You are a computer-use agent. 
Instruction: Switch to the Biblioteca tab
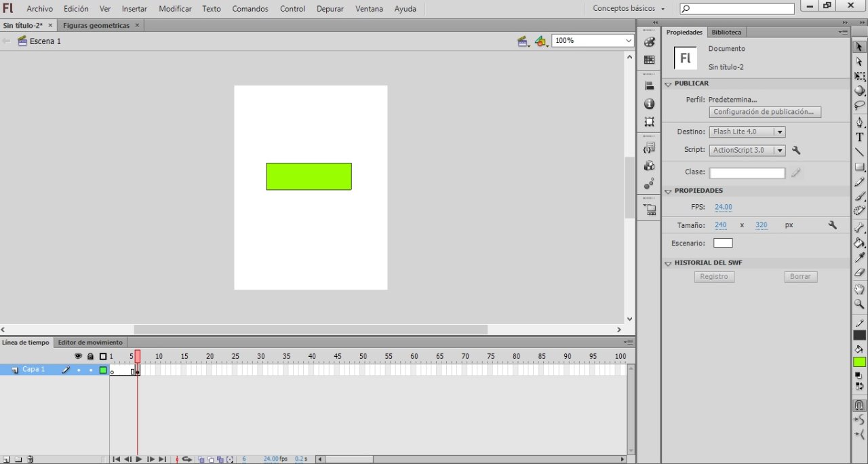click(x=726, y=32)
